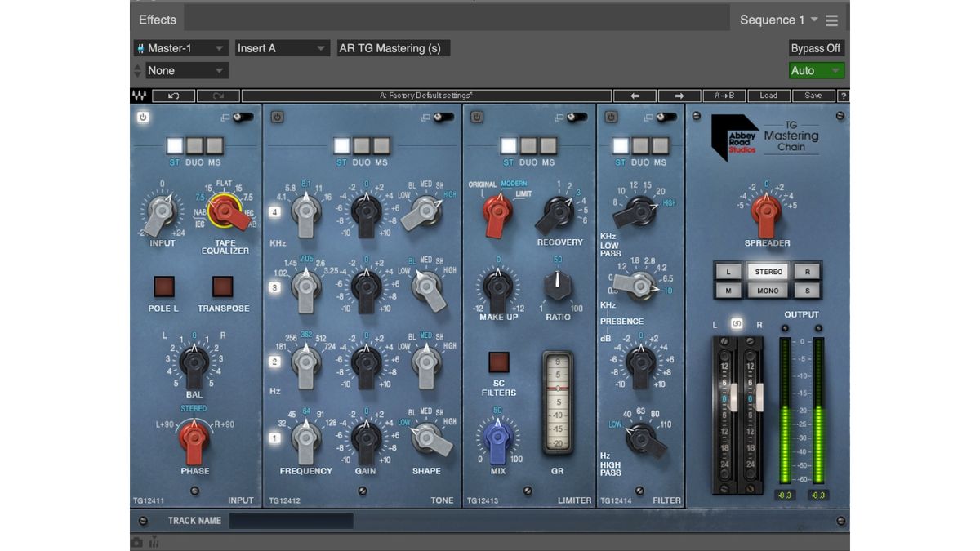Open the Insert A slot dropdown

tap(282, 47)
